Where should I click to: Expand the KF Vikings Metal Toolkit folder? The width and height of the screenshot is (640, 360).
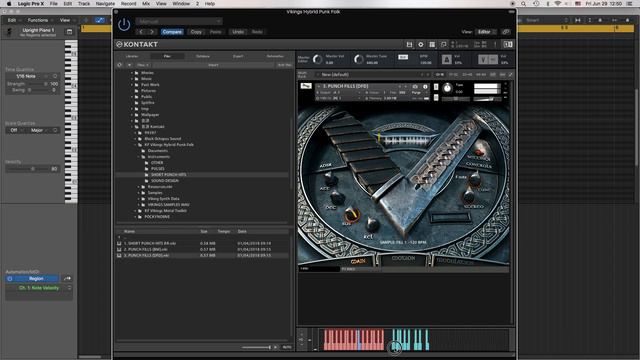point(135,211)
